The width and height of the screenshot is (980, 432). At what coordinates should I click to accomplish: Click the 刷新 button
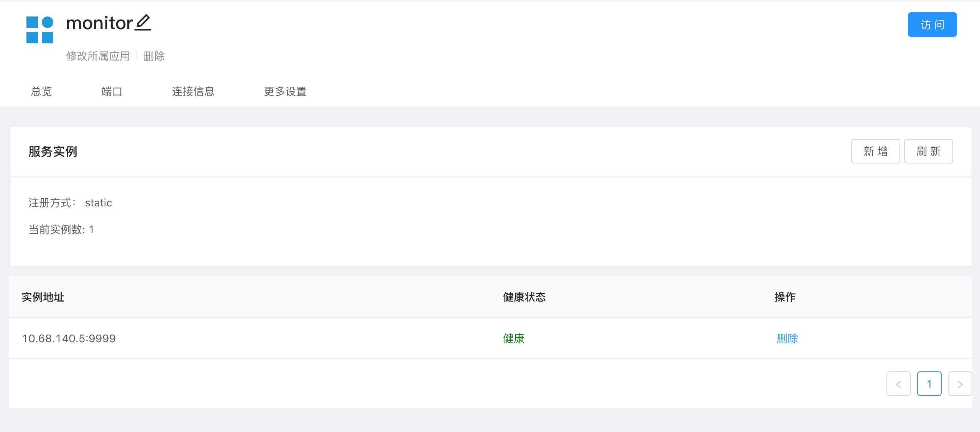928,151
